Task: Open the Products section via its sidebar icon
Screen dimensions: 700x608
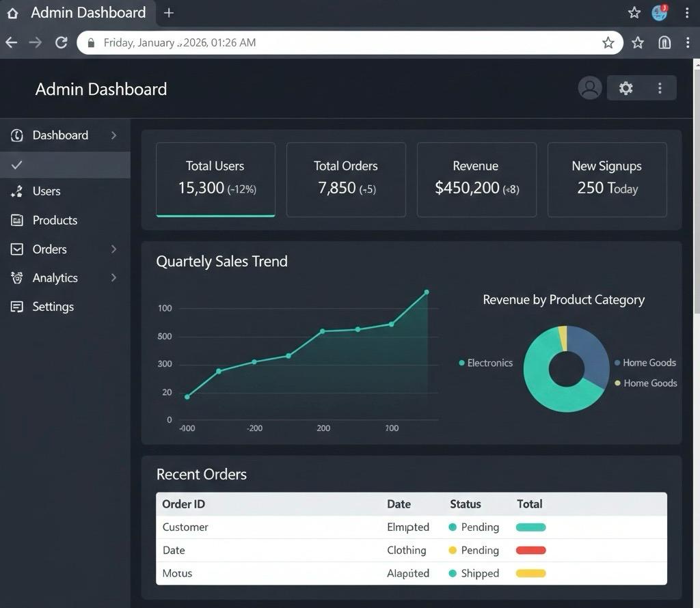Action: 16,220
